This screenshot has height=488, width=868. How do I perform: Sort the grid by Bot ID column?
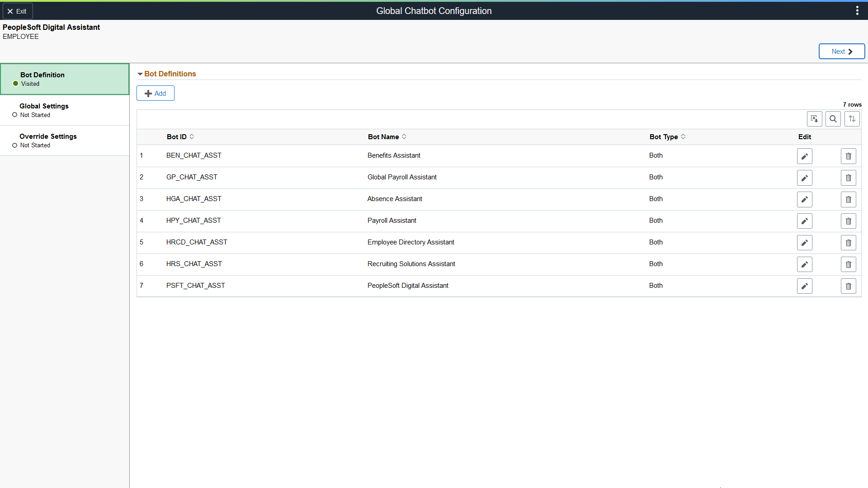[180, 136]
